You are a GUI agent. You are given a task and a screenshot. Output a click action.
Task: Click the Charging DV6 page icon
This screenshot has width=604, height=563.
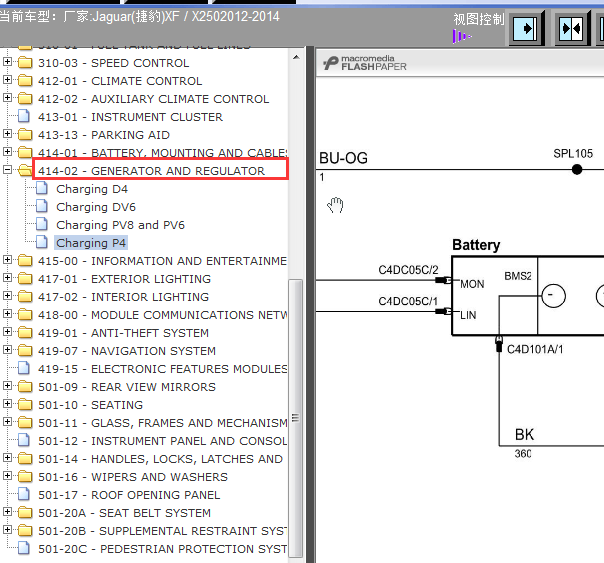point(42,207)
